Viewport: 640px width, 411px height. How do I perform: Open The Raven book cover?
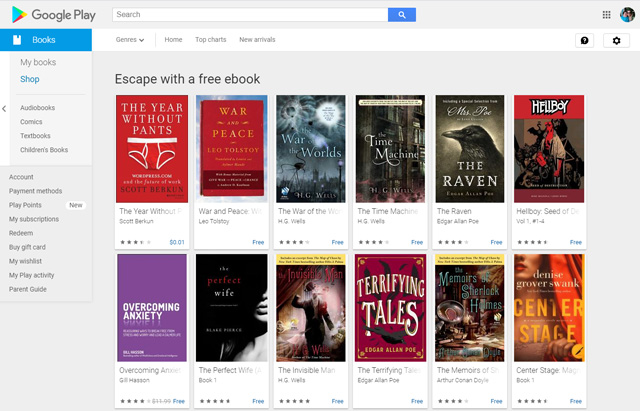pos(470,149)
